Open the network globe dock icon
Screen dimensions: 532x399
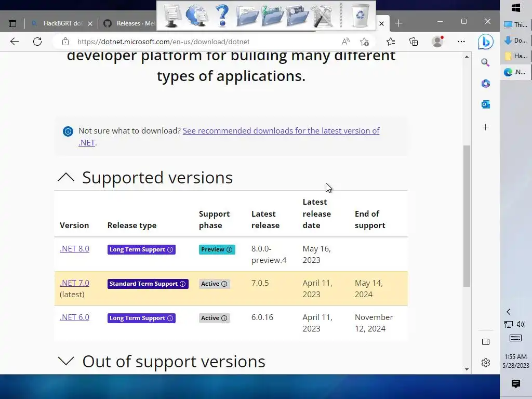click(197, 15)
